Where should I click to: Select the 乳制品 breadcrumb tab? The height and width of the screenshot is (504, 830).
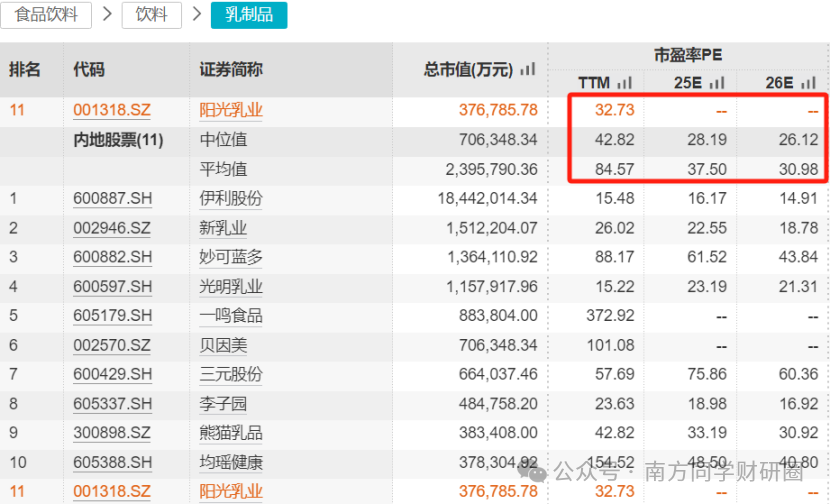(x=249, y=15)
